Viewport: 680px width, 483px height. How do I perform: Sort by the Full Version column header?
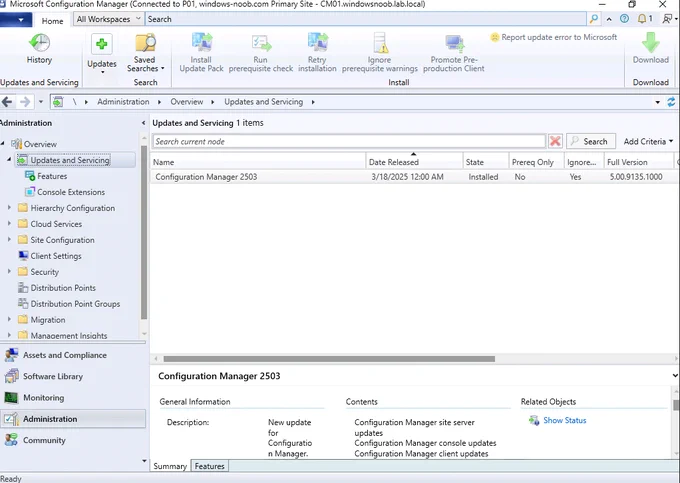tap(639, 162)
